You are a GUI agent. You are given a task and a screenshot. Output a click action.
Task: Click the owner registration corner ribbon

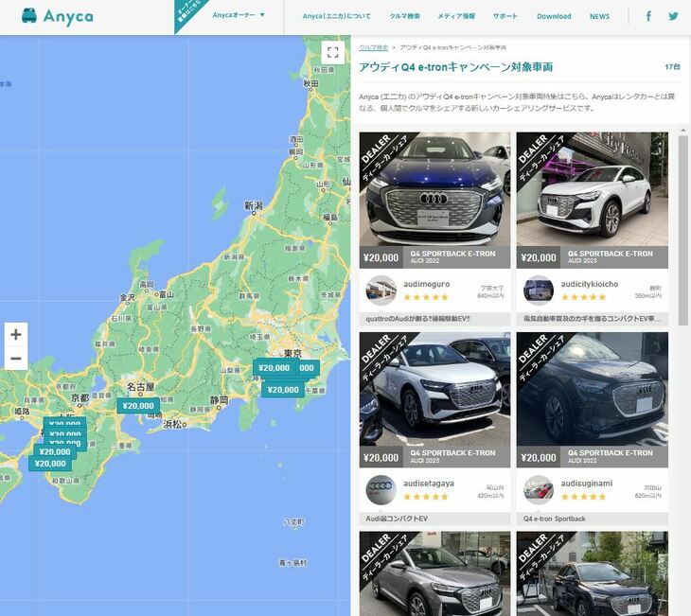click(x=186, y=12)
